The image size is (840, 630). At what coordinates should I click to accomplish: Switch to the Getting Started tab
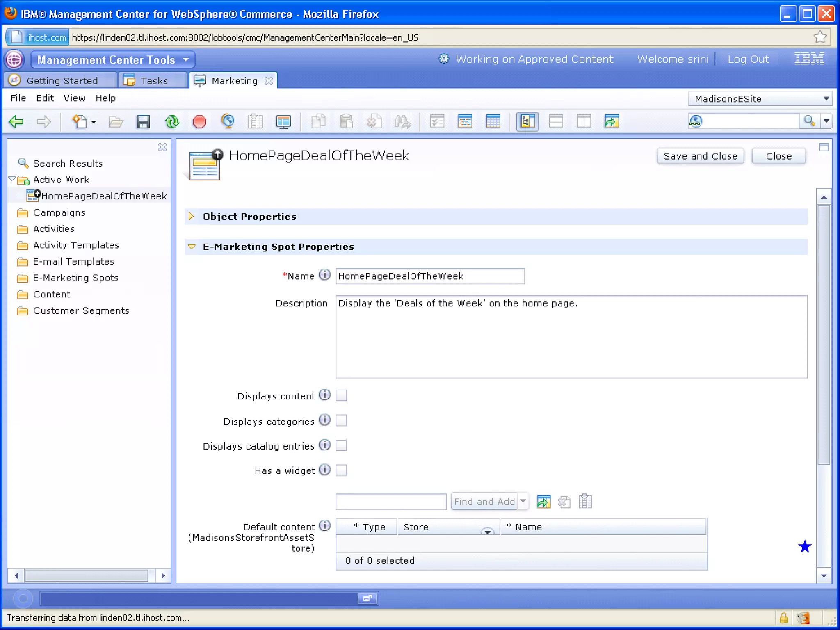click(x=62, y=81)
